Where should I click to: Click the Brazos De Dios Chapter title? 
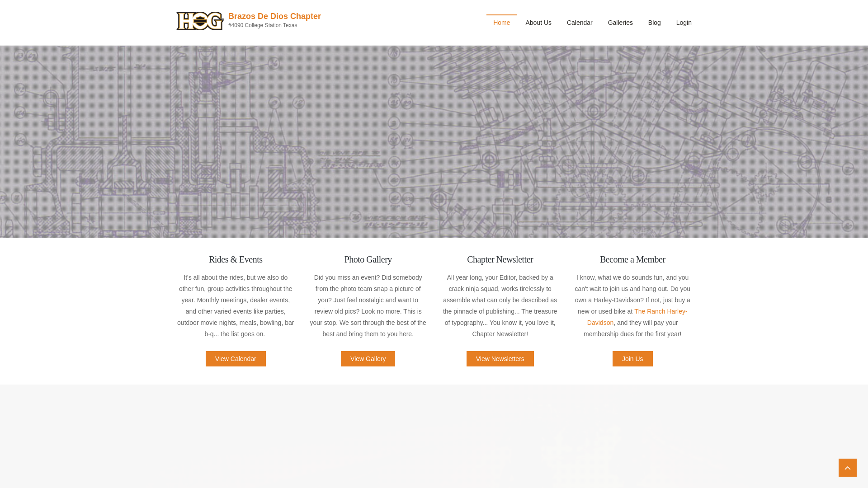click(x=274, y=16)
